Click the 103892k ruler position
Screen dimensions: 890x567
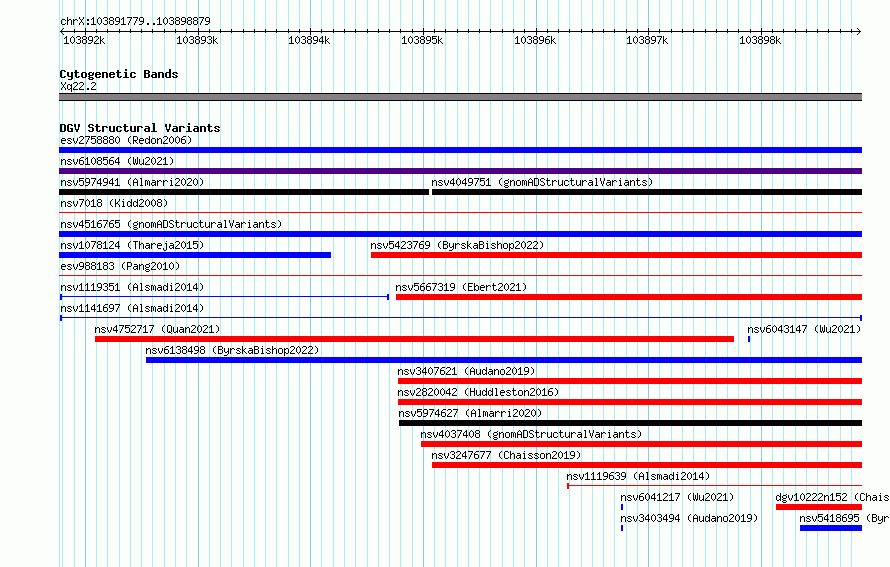(x=84, y=40)
